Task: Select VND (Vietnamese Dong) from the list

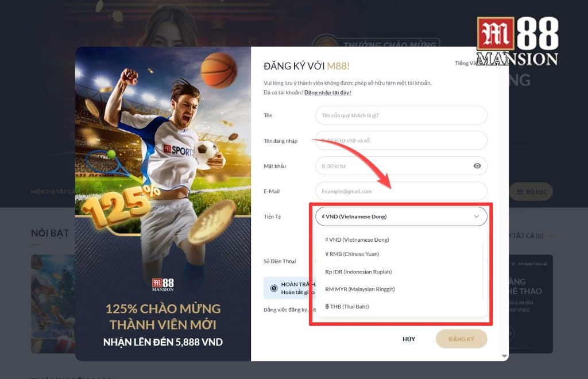Action: click(x=357, y=239)
